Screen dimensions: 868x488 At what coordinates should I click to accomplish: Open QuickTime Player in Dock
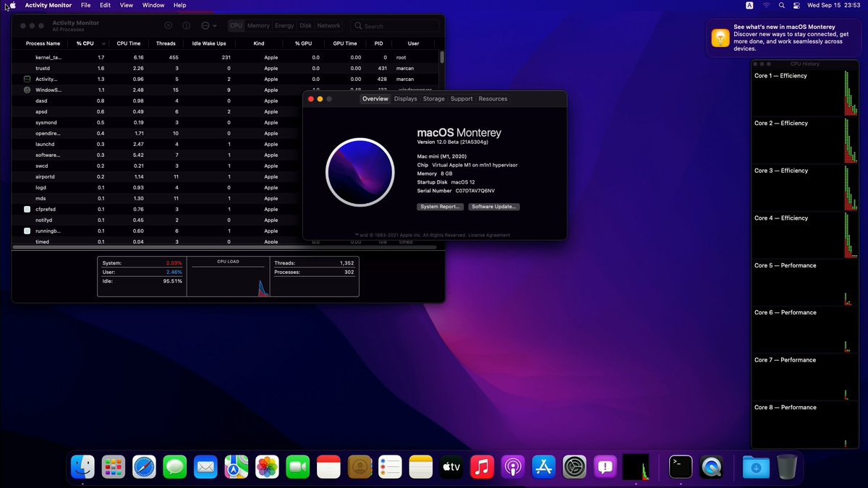click(x=712, y=467)
